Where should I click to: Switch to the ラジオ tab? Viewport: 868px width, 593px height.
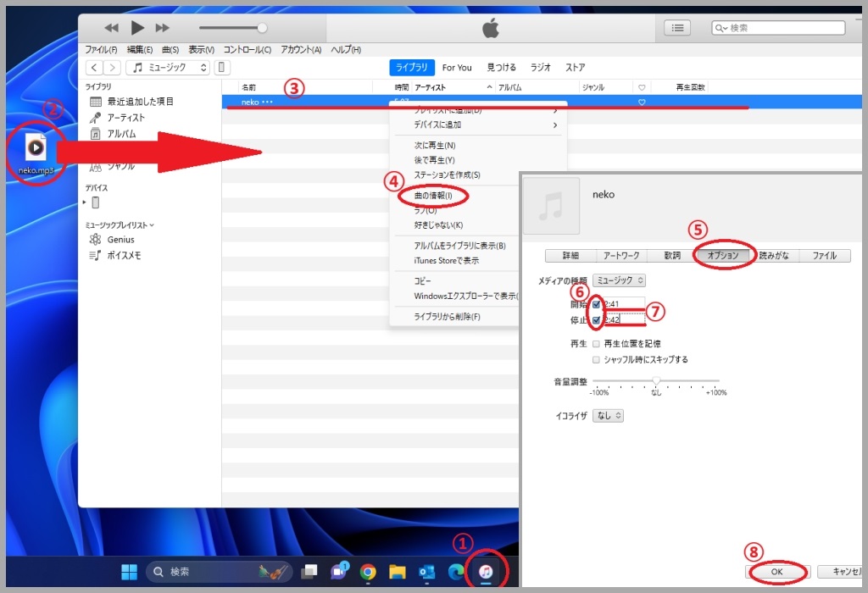[x=540, y=68]
